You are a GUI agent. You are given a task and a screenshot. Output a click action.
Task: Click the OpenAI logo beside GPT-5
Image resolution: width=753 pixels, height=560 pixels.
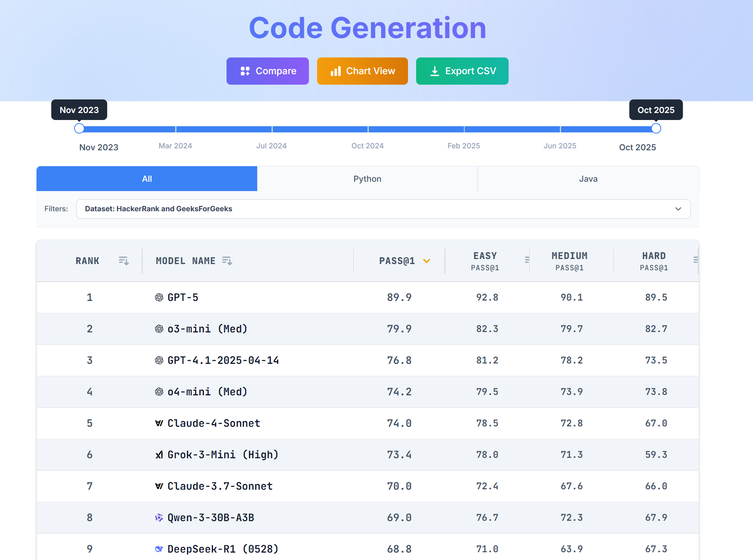click(159, 297)
